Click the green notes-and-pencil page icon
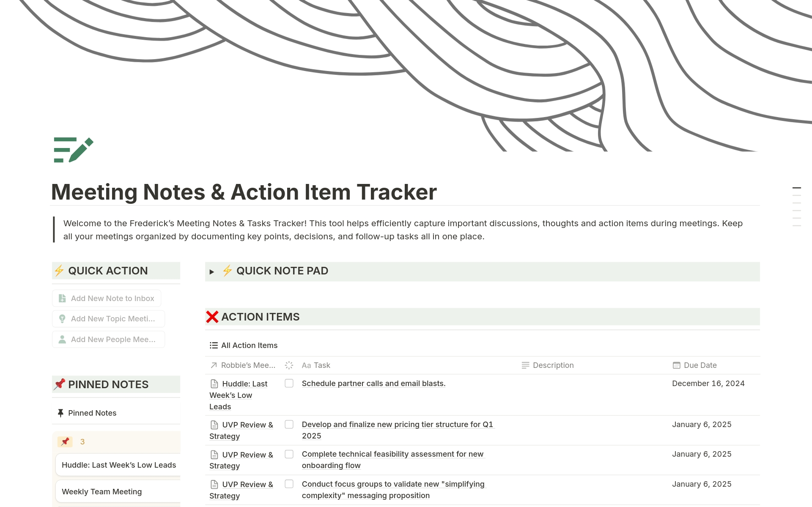This screenshot has width=812, height=507. (x=73, y=150)
